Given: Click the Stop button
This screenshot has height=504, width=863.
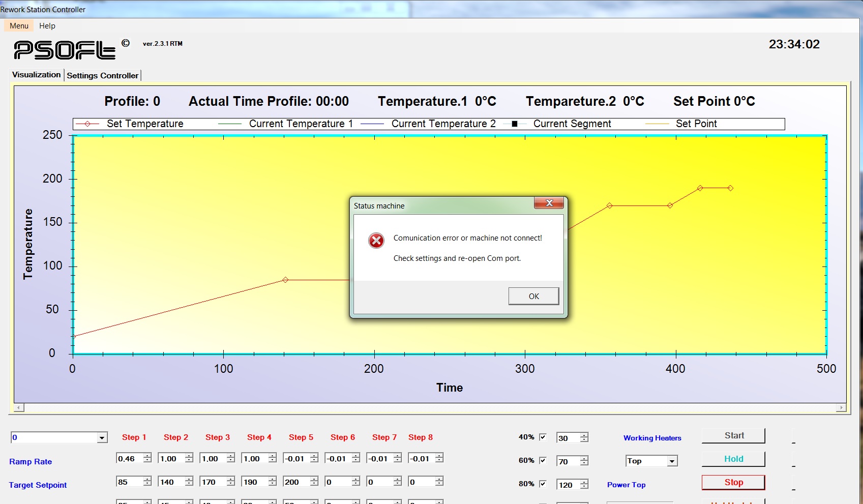Looking at the screenshot, I should click(x=734, y=483).
